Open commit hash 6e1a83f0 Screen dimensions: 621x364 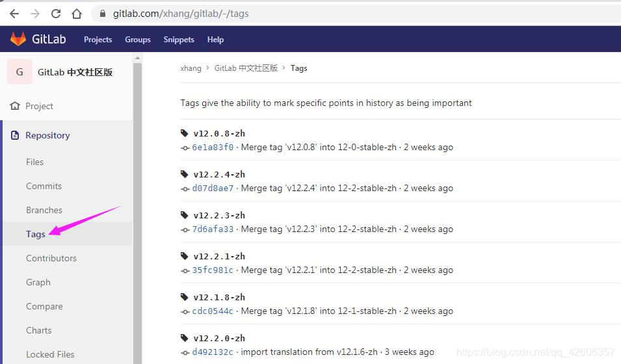(213, 148)
